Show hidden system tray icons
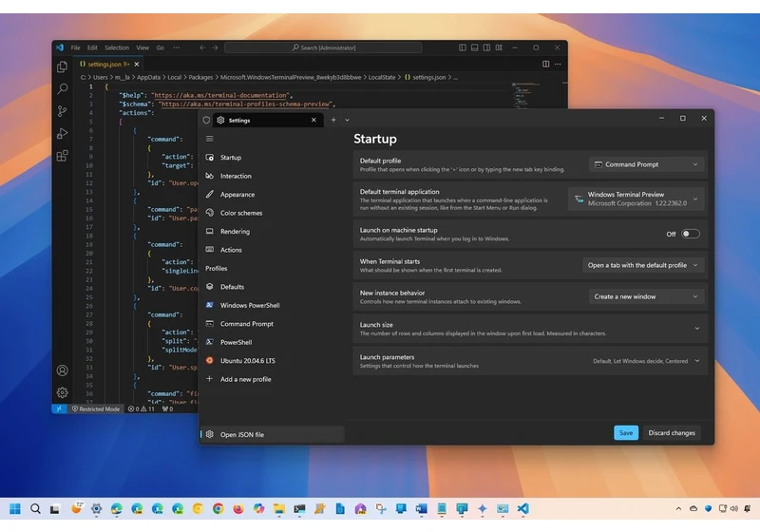This screenshot has height=532, width=760. 678,508
